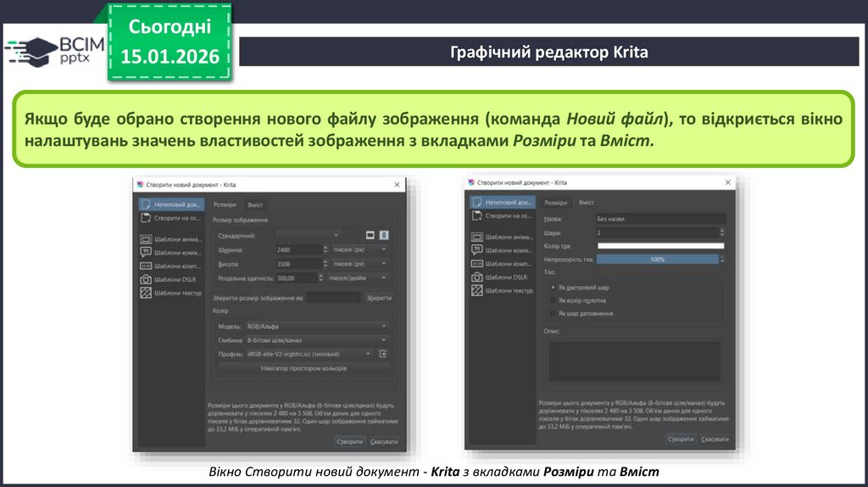Close the dialog showing Назва field
The image size is (868, 487).
tap(728, 182)
